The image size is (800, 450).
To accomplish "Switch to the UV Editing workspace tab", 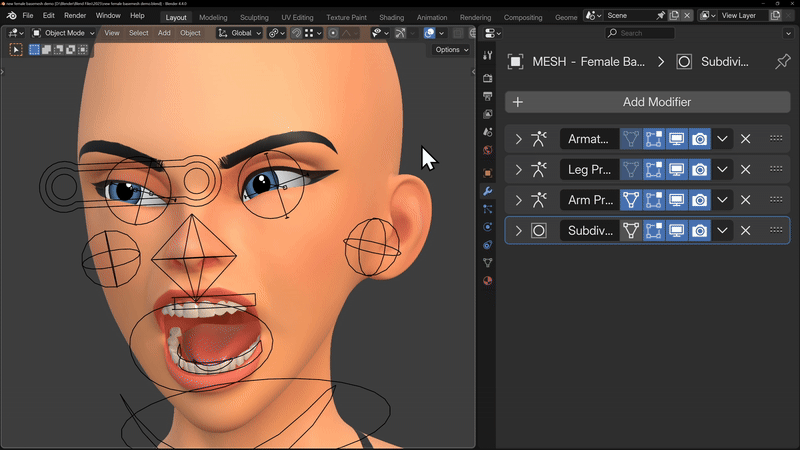I will [x=297, y=17].
